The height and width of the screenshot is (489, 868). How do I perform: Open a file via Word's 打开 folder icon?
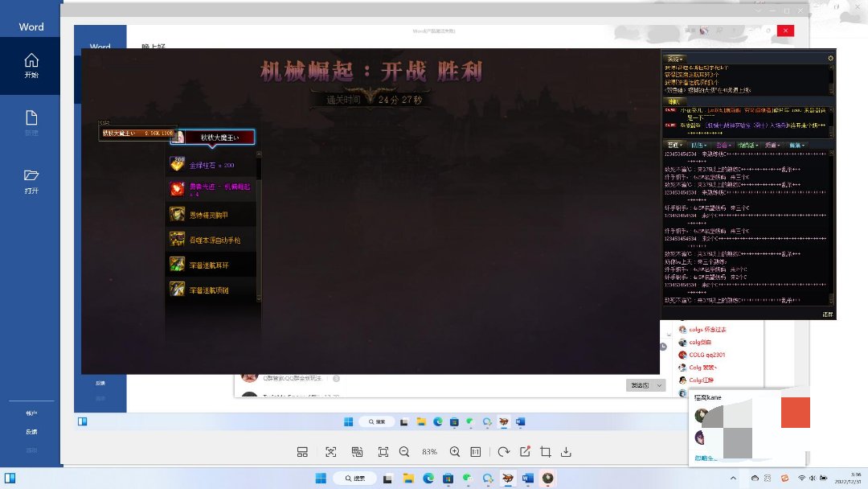pyautogui.click(x=31, y=181)
